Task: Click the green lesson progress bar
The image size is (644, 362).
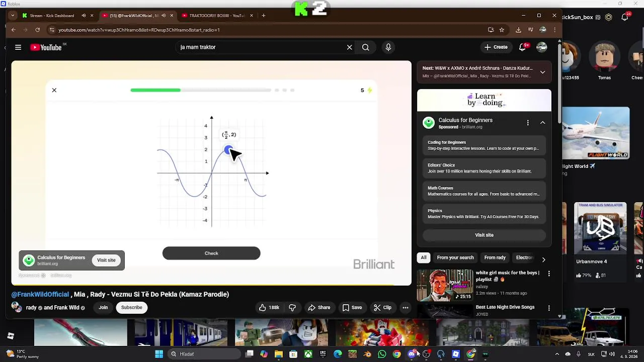Action: (155, 90)
